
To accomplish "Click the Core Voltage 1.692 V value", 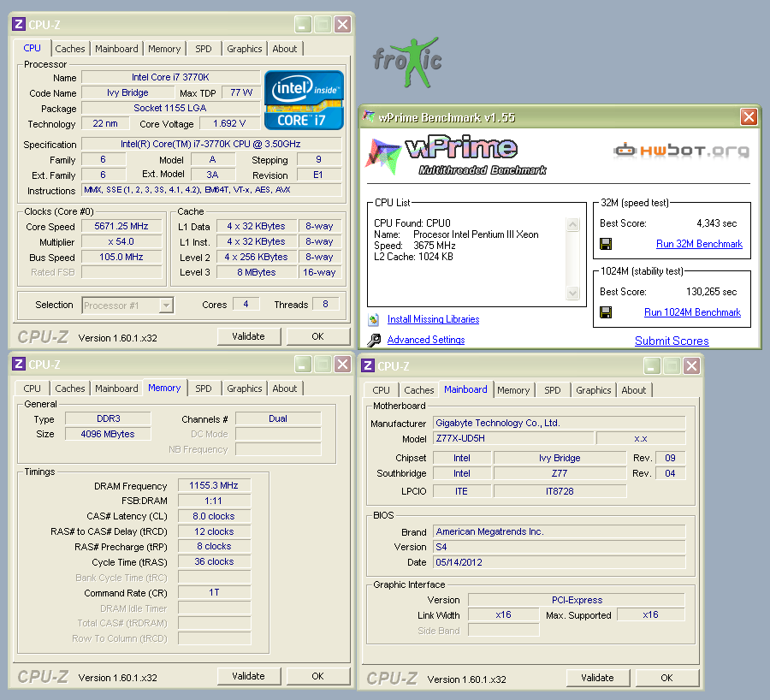I will [x=229, y=124].
